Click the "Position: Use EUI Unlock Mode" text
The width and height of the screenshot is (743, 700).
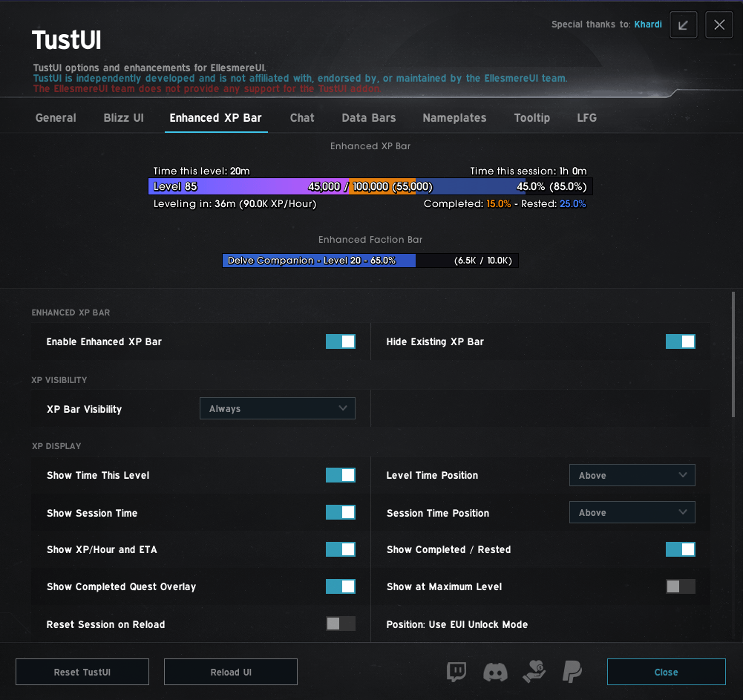click(x=456, y=624)
